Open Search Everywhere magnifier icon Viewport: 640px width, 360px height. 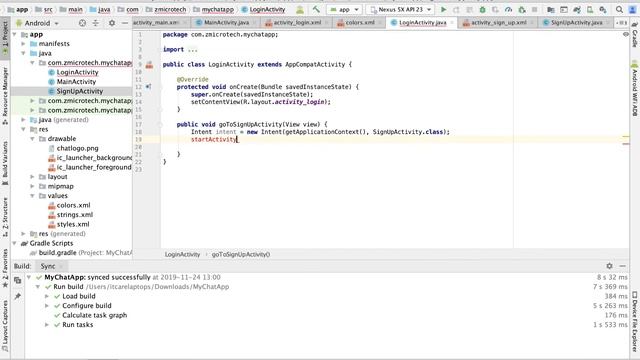(619, 9)
